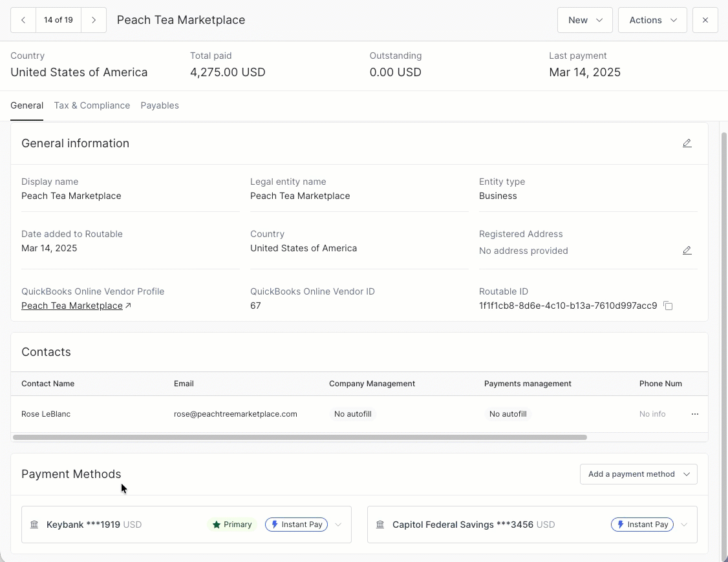
Task: Click the Payments management column header
Action: click(528, 384)
